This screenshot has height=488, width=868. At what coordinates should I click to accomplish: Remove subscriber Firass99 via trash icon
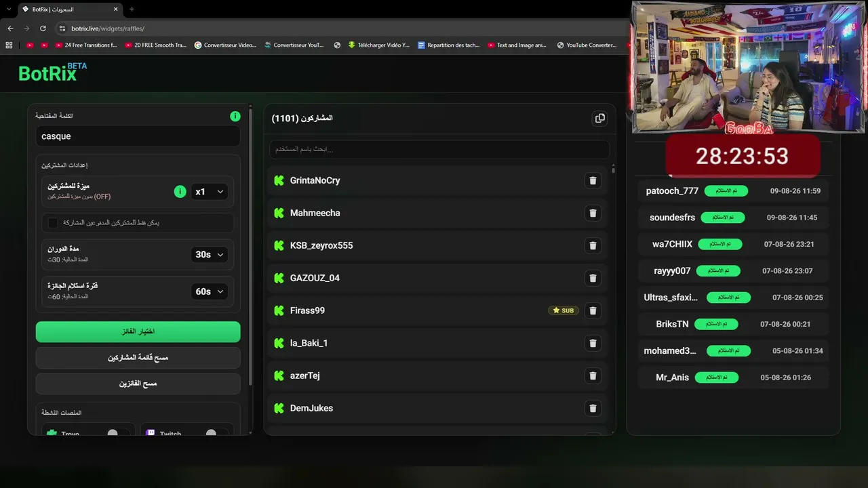coord(593,310)
